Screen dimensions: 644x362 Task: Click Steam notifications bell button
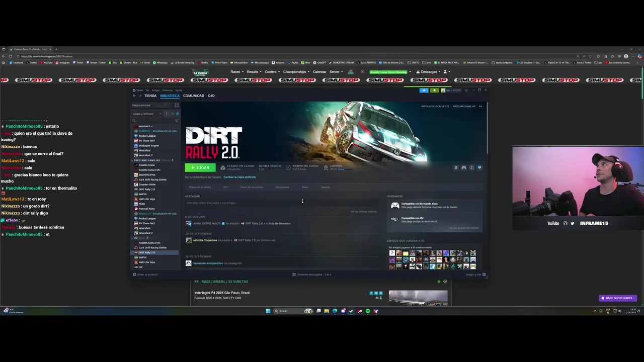click(x=434, y=90)
